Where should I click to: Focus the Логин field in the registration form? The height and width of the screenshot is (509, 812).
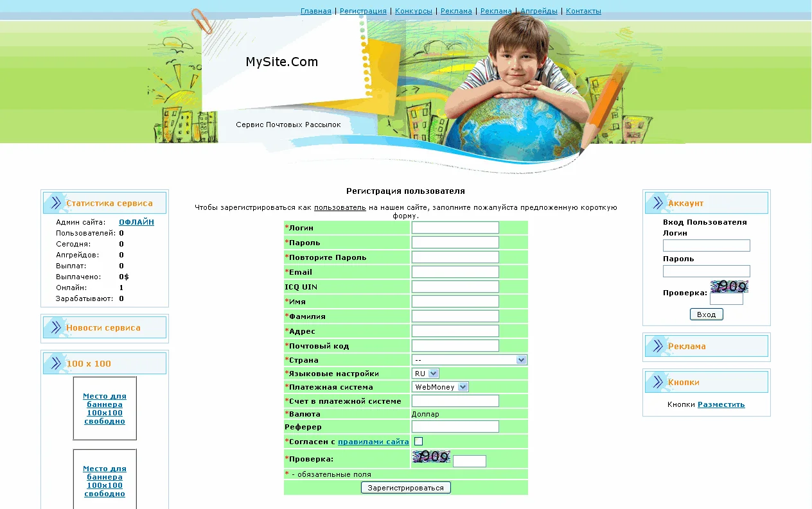455,227
